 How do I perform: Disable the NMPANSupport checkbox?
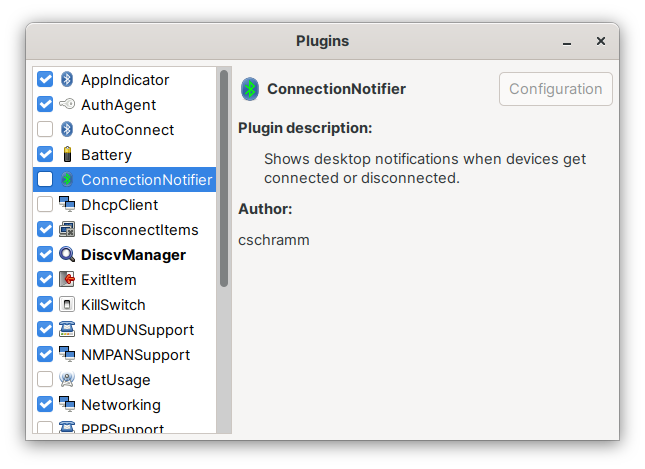[45, 354]
